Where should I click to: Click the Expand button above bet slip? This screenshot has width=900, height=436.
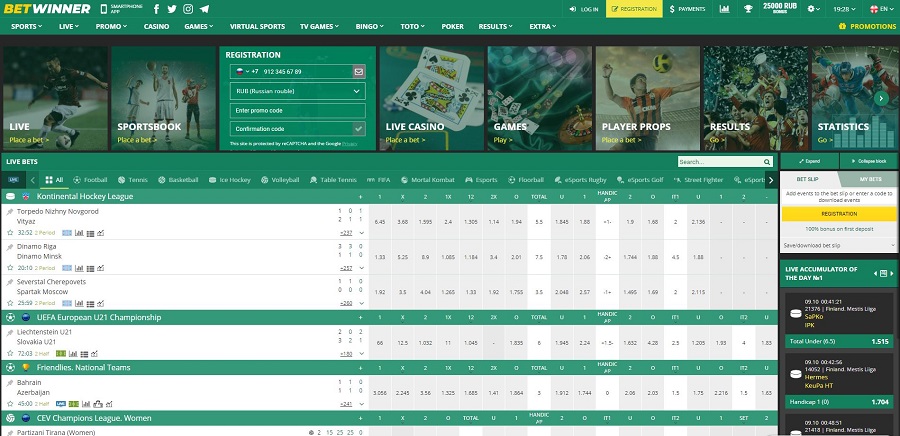pyautogui.click(x=809, y=161)
